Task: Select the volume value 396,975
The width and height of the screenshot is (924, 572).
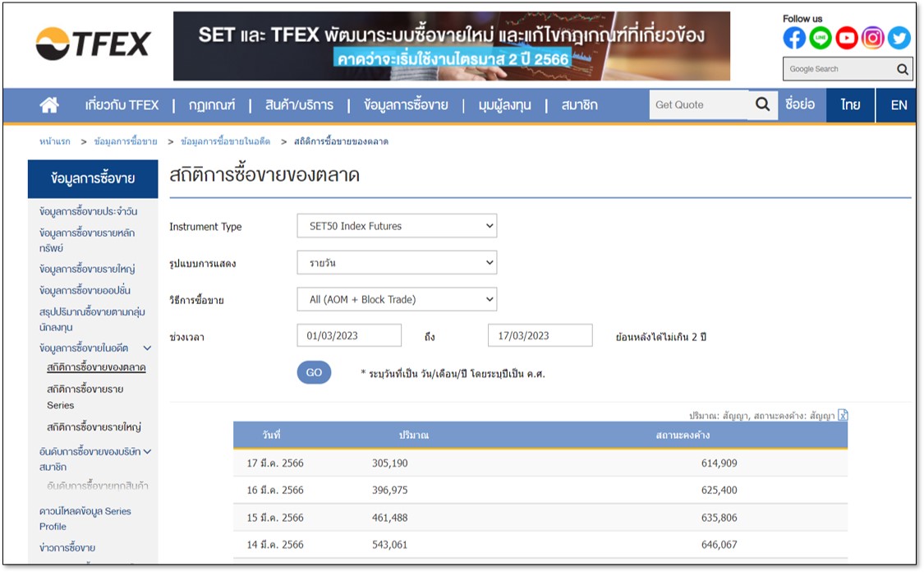Action: (x=389, y=490)
